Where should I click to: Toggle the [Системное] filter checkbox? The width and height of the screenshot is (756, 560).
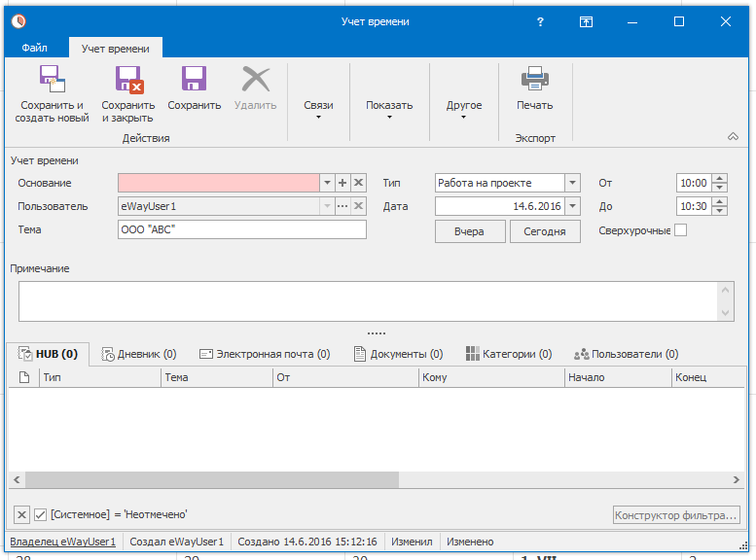pyautogui.click(x=41, y=514)
